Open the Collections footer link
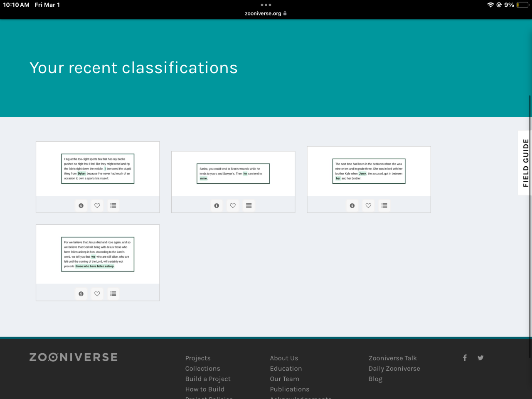 [203, 369]
